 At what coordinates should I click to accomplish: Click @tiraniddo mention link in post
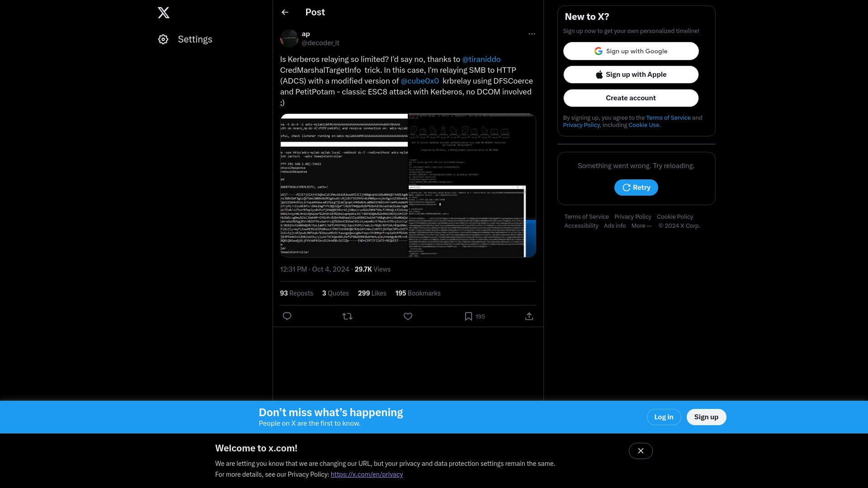pos(481,59)
